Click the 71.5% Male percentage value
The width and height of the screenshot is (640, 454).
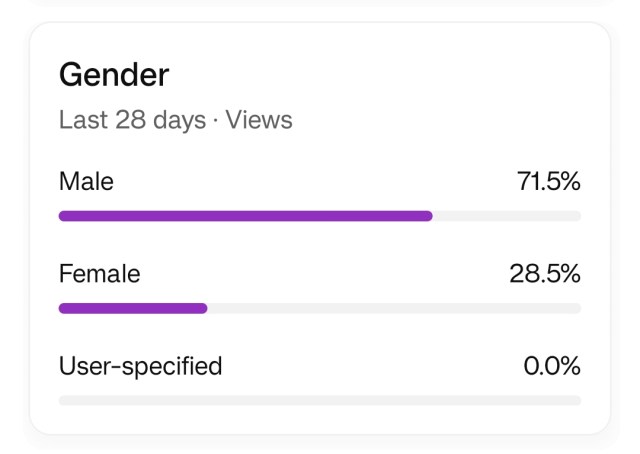pos(548,182)
